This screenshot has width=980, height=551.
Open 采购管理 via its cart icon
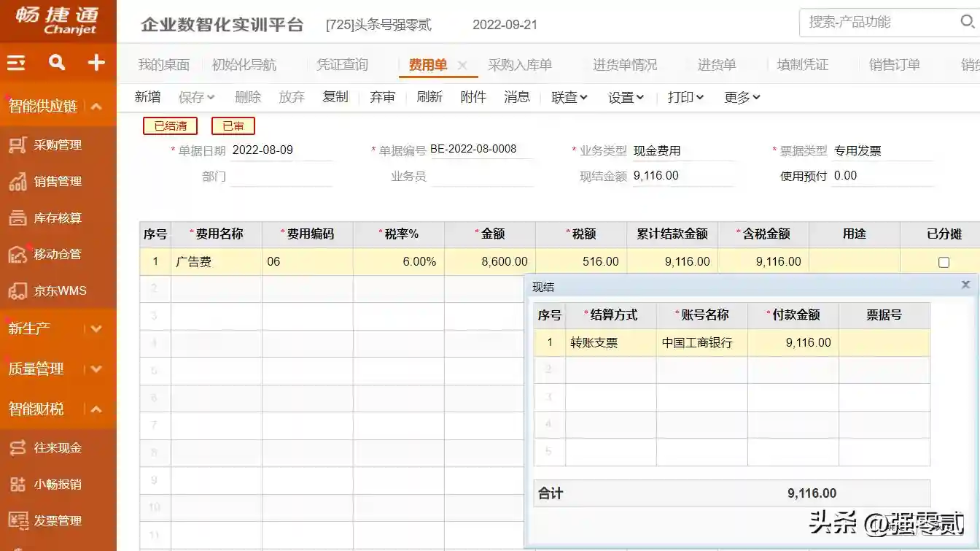pos(17,145)
